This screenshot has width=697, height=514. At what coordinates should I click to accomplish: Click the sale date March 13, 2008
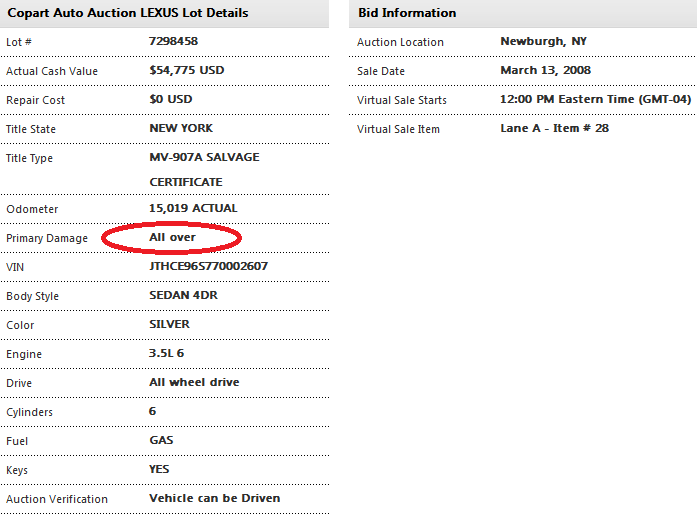[x=545, y=71]
